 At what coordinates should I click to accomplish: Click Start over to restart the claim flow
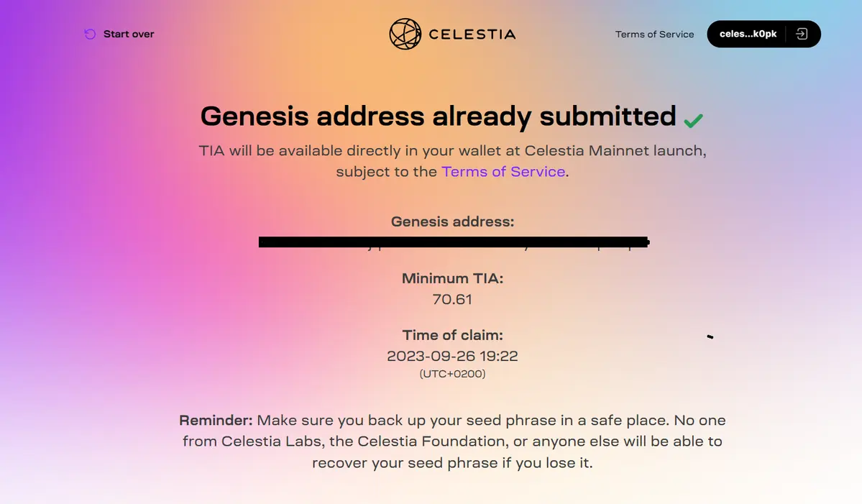tap(129, 34)
